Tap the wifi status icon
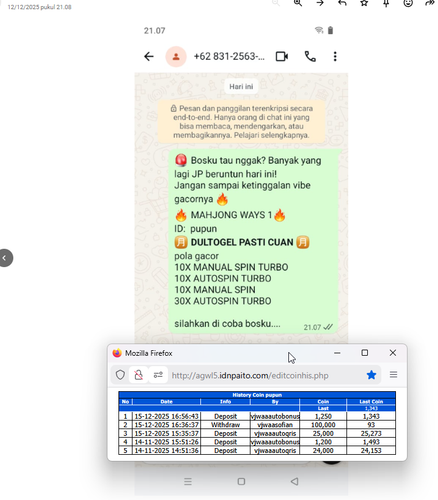 coord(319,30)
